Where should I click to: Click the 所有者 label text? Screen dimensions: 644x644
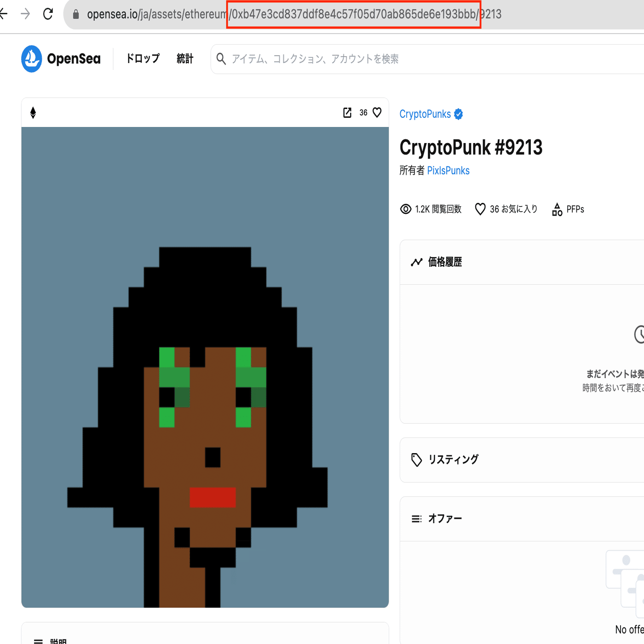(x=412, y=171)
